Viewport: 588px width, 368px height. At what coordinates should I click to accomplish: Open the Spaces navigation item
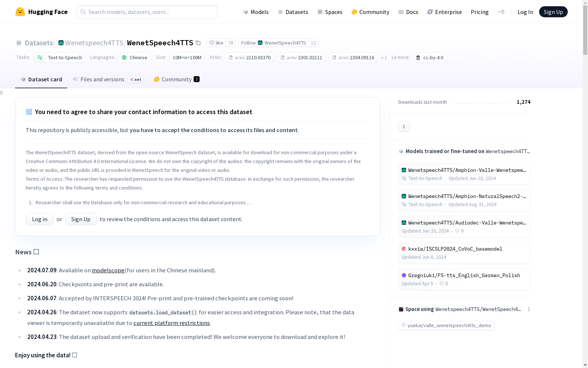pyautogui.click(x=330, y=12)
